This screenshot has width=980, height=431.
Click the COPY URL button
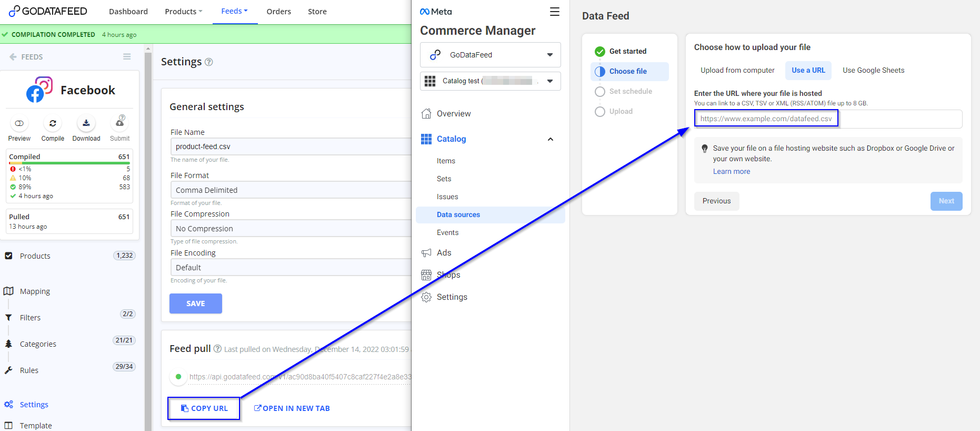[204, 408]
